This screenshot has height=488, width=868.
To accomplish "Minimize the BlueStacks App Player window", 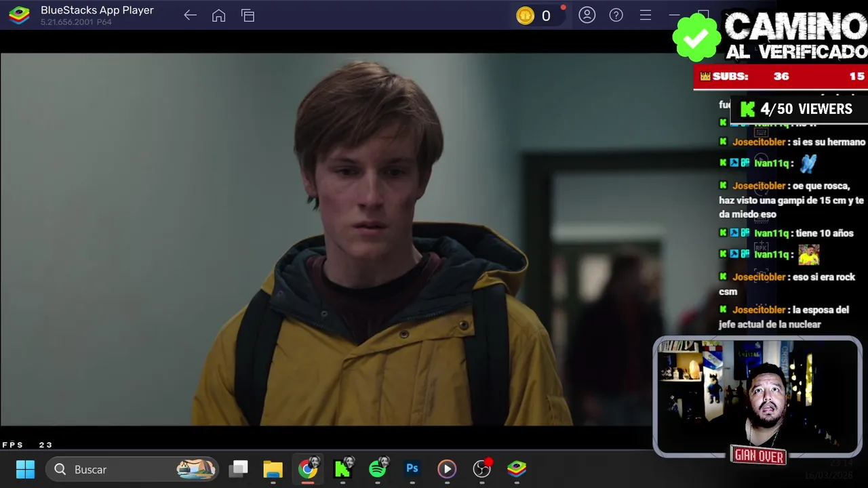I will point(674,15).
